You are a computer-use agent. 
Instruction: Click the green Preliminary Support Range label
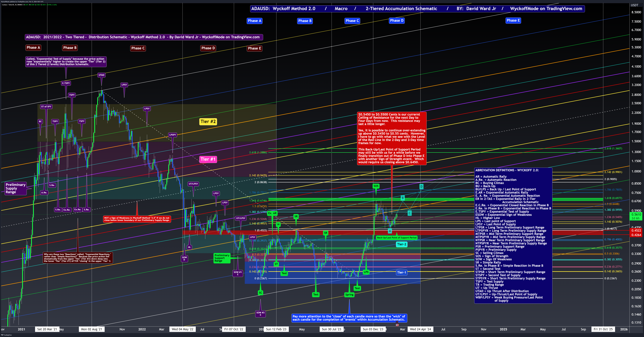coord(222,258)
